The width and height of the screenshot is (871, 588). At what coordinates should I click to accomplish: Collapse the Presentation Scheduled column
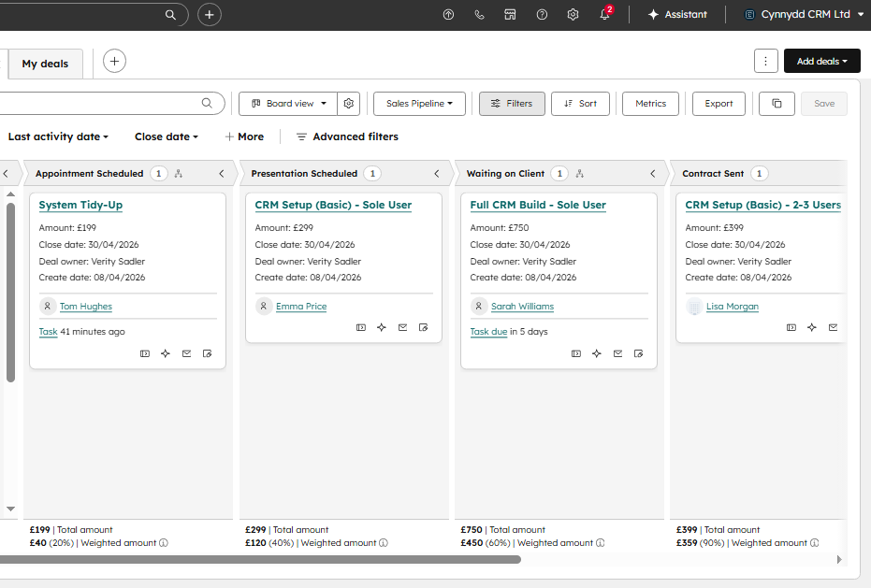[x=437, y=174]
